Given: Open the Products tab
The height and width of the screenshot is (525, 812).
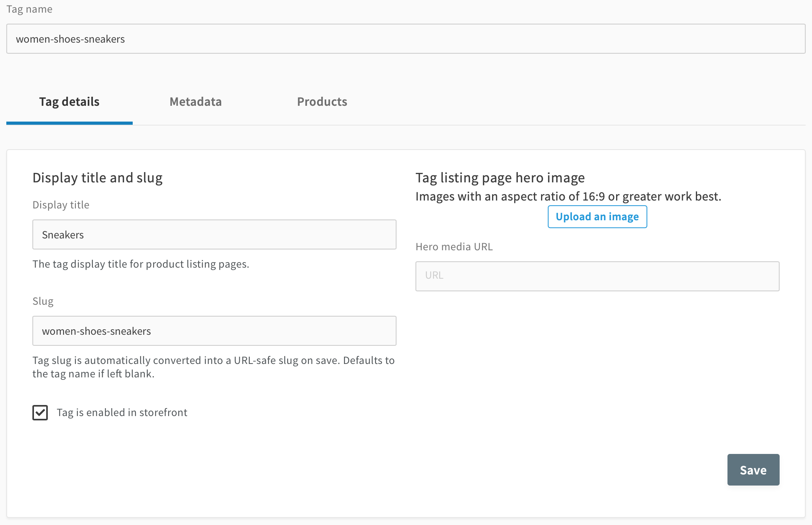Looking at the screenshot, I should tap(322, 102).
